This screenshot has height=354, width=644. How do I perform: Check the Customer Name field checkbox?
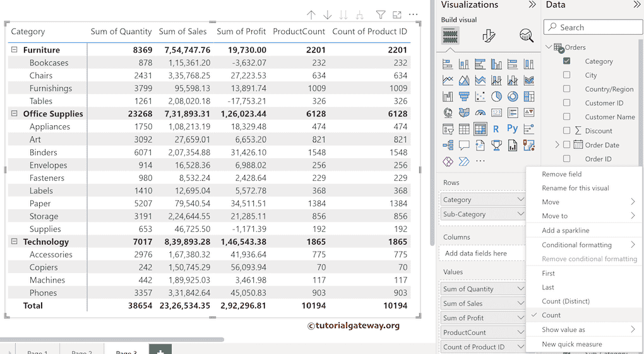point(567,117)
